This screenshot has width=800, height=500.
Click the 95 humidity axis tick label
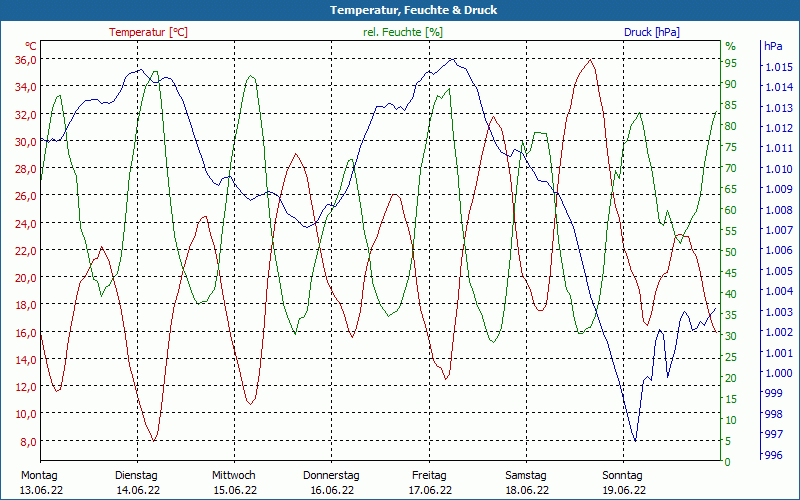pos(731,63)
